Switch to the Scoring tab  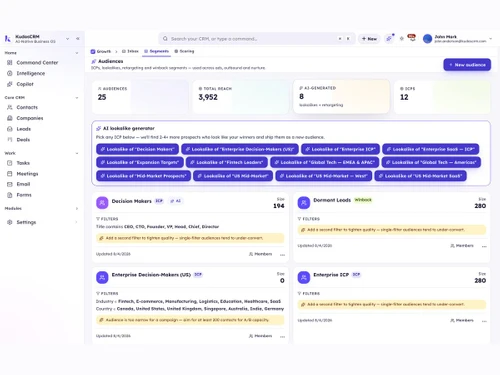point(184,51)
